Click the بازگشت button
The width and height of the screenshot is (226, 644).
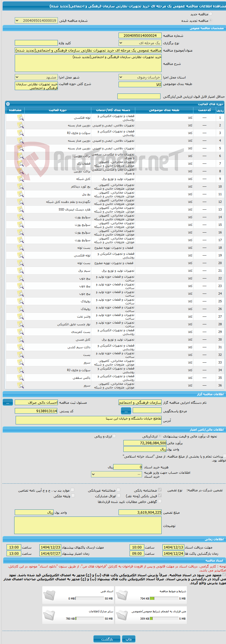point(107,639)
